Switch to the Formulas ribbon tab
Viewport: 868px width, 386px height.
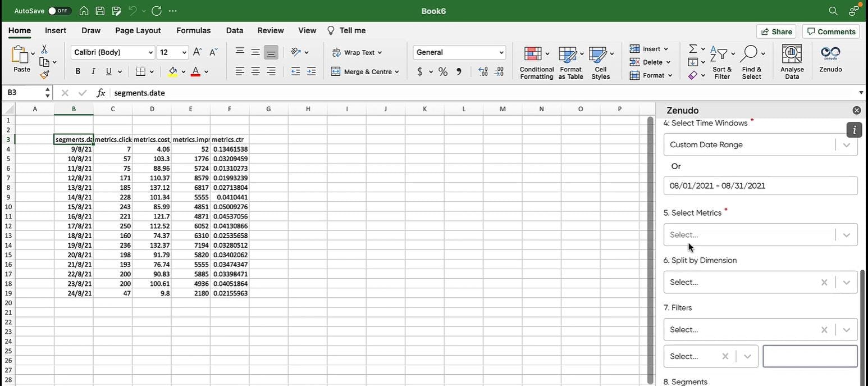[193, 30]
